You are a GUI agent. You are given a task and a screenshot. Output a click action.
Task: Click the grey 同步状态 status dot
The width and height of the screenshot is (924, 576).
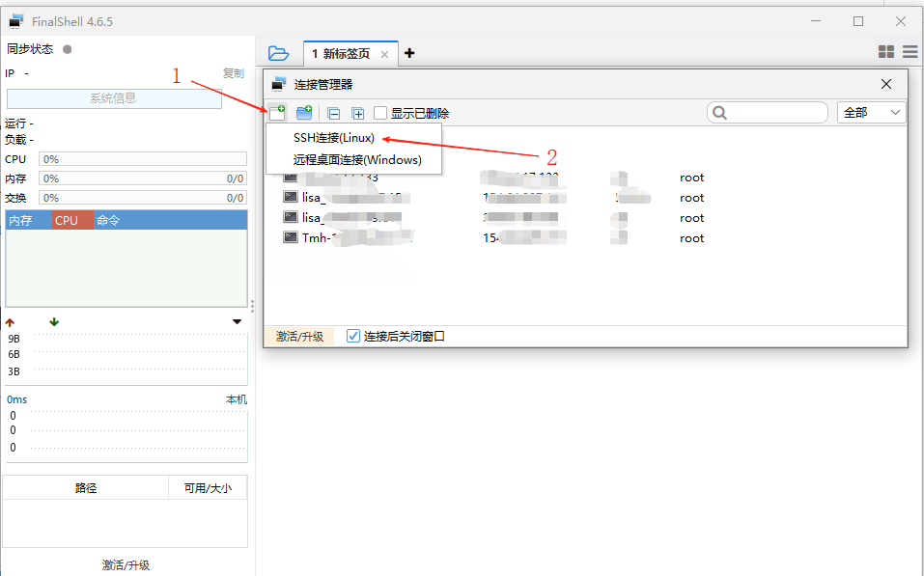tap(68, 49)
